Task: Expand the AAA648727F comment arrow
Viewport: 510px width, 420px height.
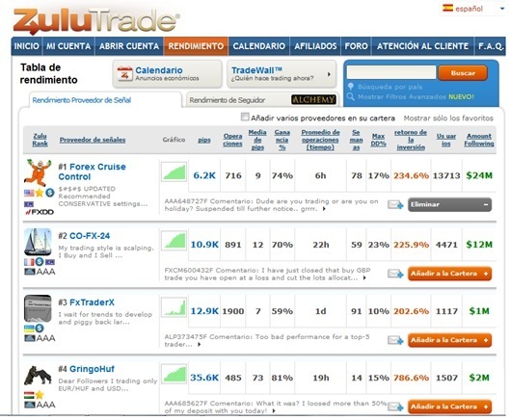Action: coord(324,209)
